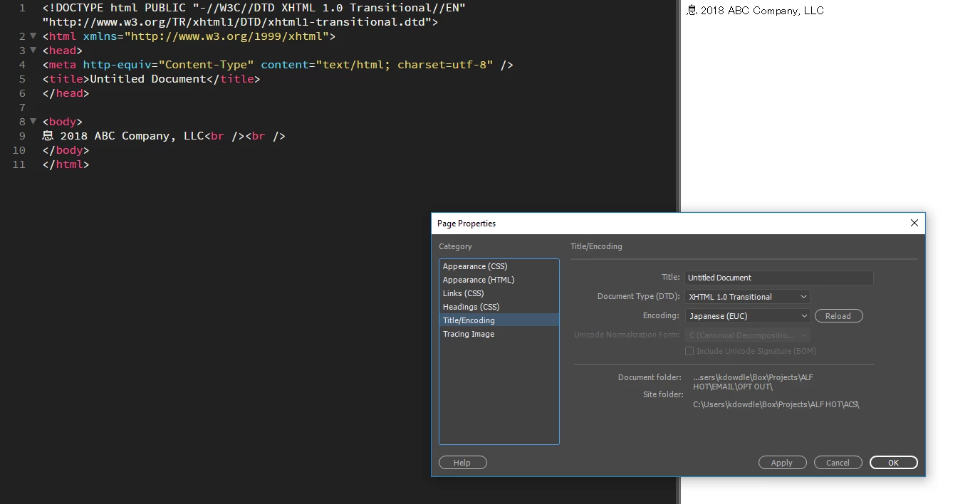The height and width of the screenshot is (504, 980).
Task: Select Appearance (CSS) category
Action: click(499, 266)
